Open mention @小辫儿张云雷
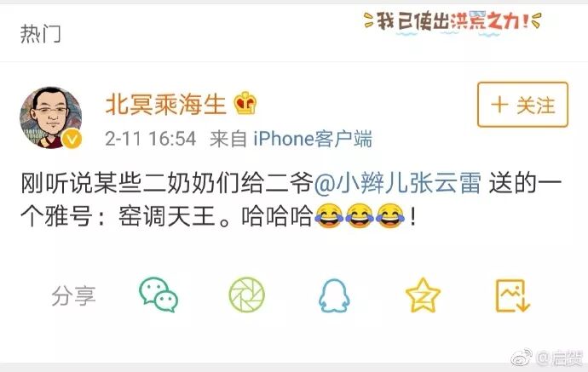 tap(397, 184)
